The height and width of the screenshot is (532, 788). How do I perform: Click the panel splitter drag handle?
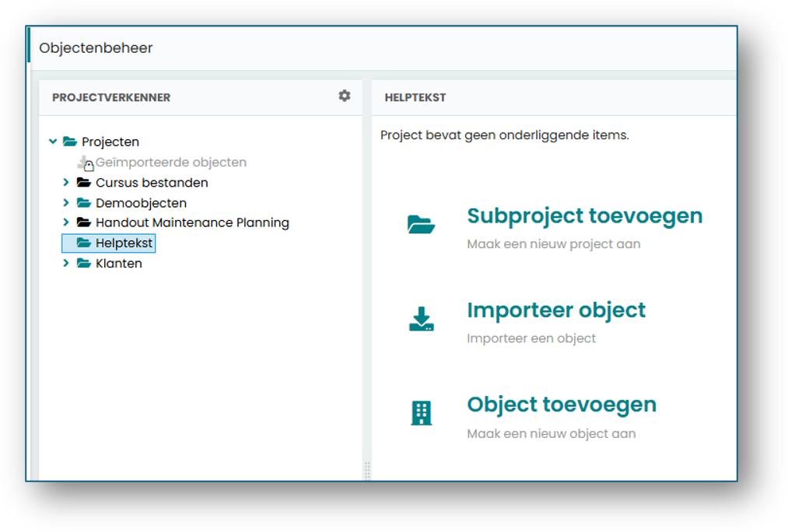(x=367, y=471)
